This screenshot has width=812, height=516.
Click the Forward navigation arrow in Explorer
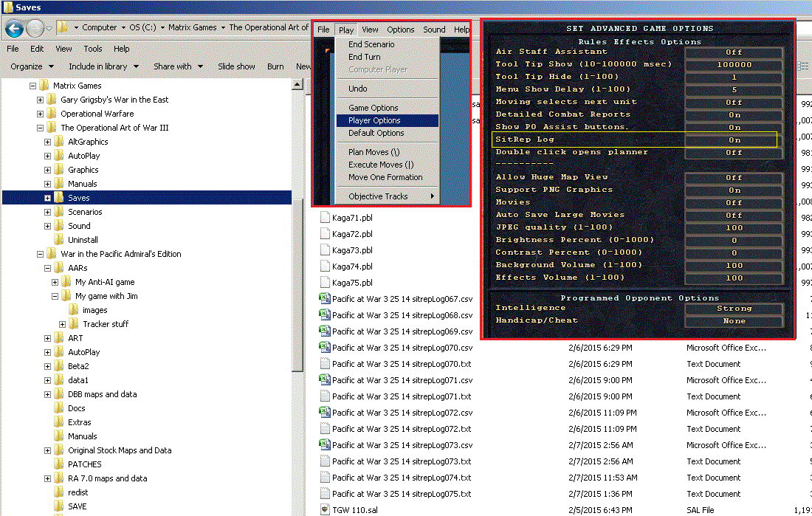[x=35, y=29]
